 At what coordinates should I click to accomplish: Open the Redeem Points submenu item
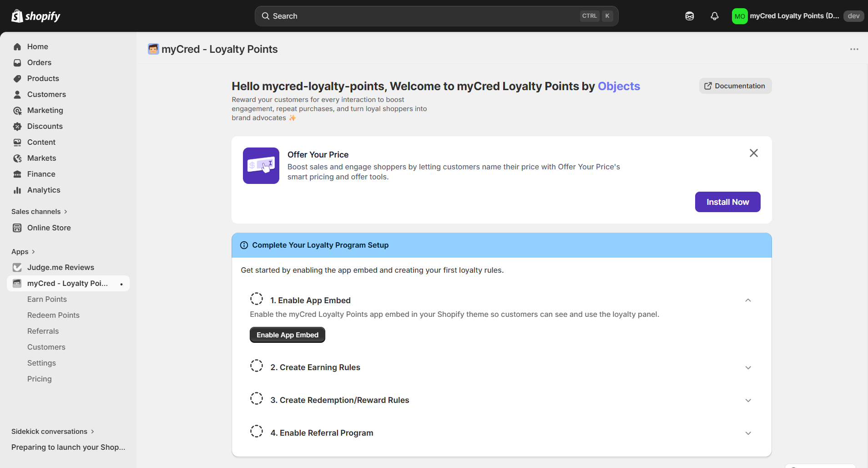(x=53, y=315)
